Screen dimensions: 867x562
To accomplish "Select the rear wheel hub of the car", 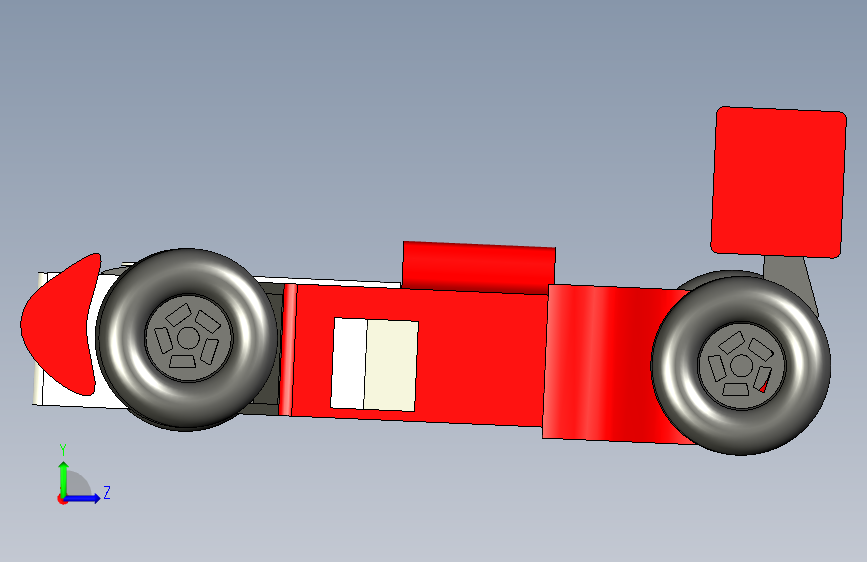I will coord(741,366).
